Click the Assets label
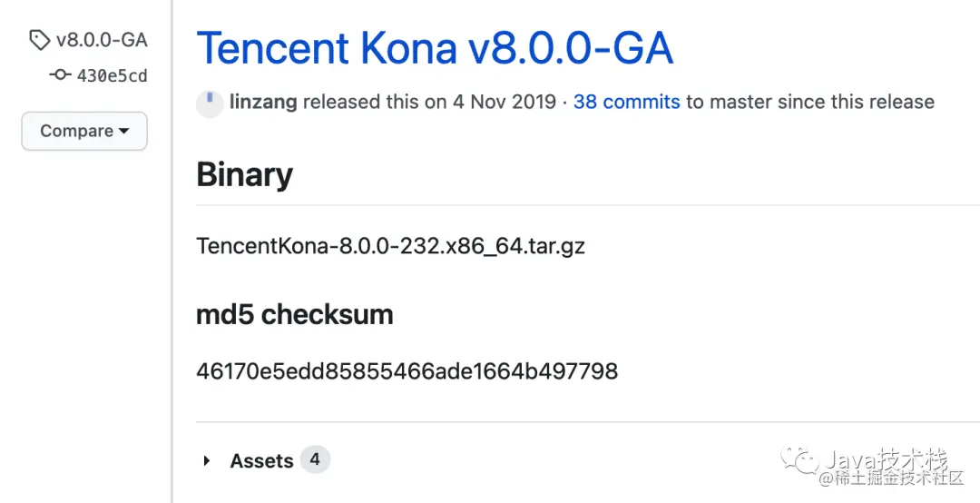This screenshot has height=503, width=980. coord(261,461)
